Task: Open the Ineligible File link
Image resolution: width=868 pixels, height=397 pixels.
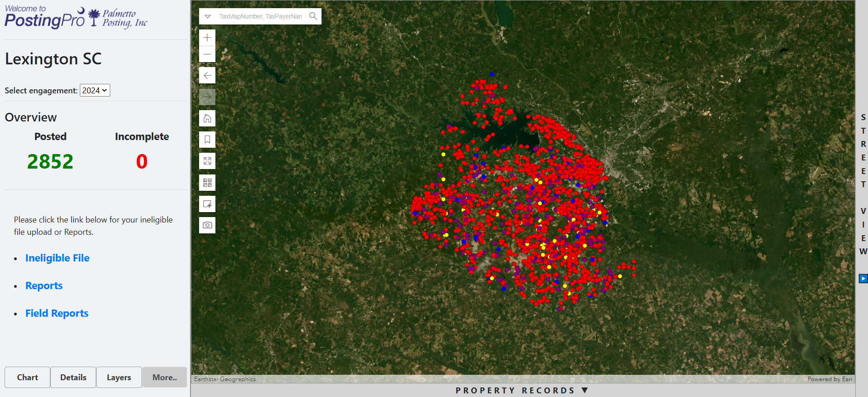Action: 57,258
